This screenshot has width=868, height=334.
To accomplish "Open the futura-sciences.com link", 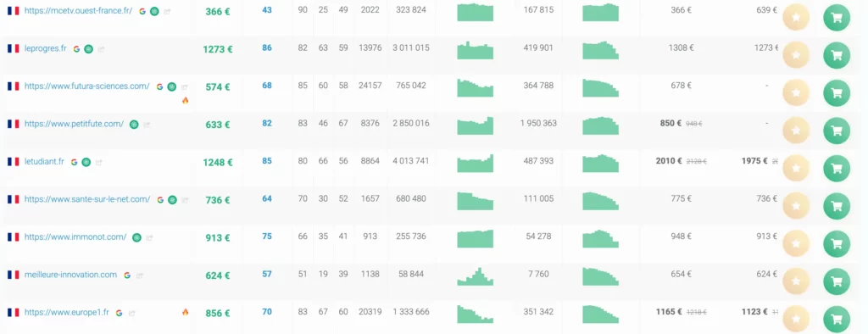I will [x=87, y=86].
